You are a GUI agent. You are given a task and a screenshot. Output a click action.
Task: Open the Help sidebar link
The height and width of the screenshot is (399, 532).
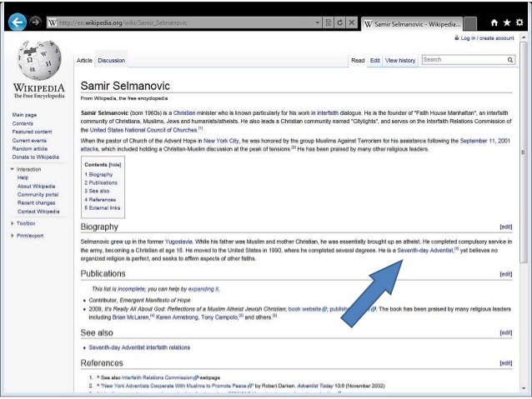coord(23,177)
